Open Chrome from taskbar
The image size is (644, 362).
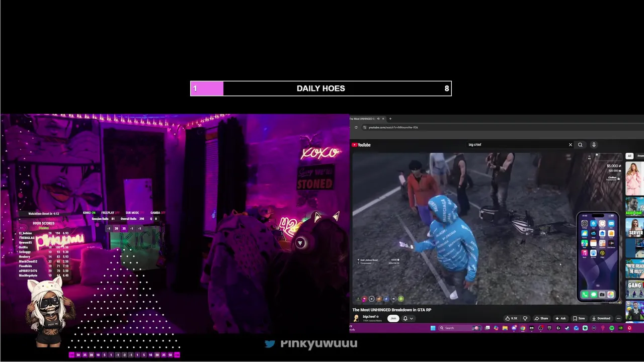click(523, 328)
